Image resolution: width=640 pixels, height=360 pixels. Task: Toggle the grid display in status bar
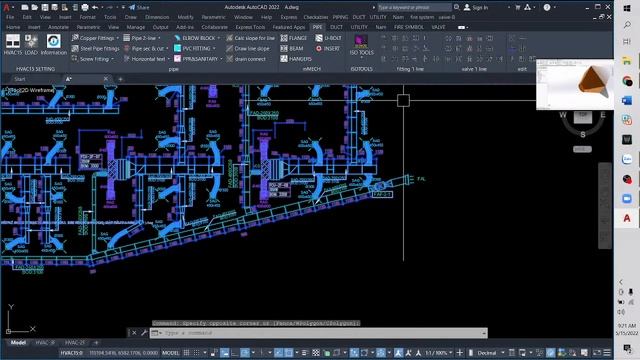[x=187, y=353]
